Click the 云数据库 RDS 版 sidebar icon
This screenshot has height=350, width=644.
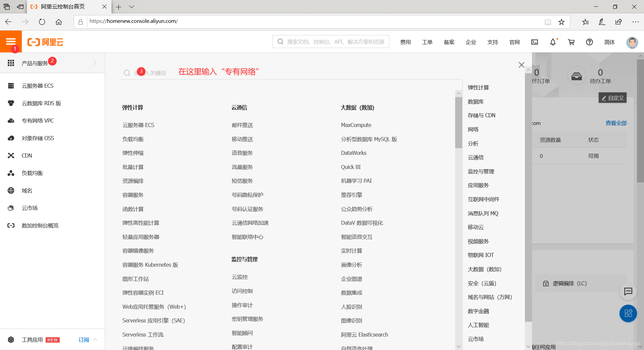(x=11, y=103)
